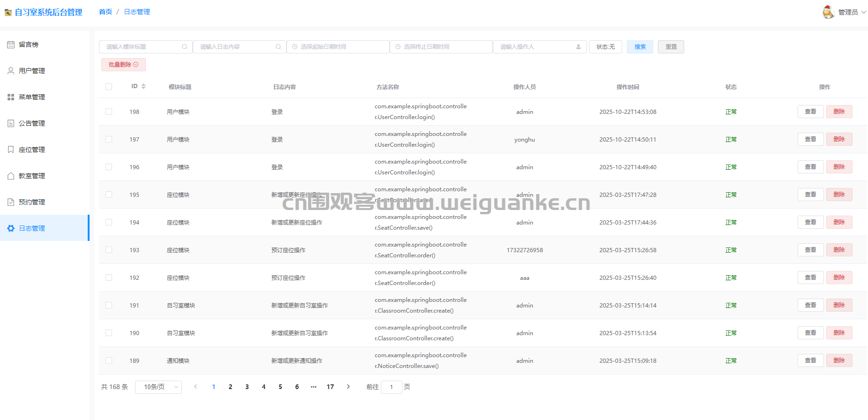This screenshot has width=868, height=420.
Task: Click the ID column sort arrows
Action: (x=143, y=86)
